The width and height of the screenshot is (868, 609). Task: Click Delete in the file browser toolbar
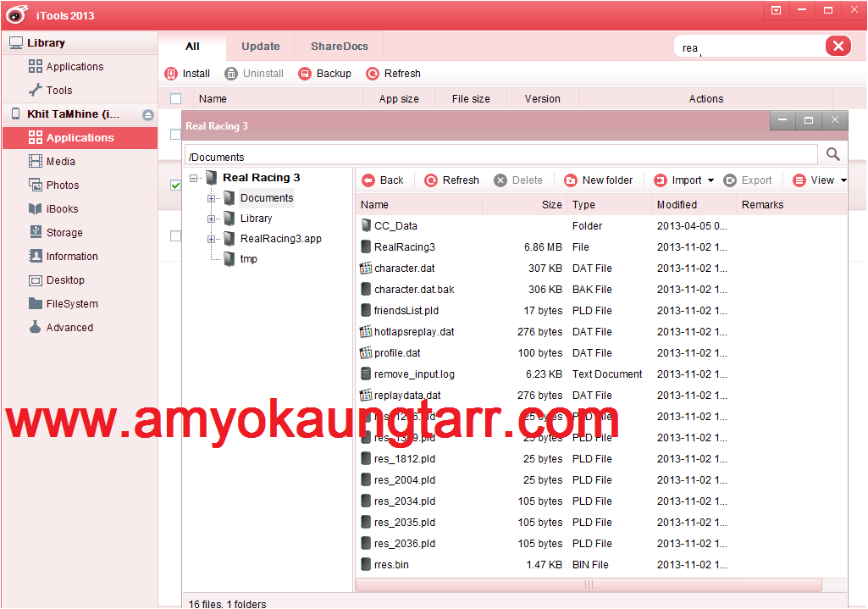[518, 180]
